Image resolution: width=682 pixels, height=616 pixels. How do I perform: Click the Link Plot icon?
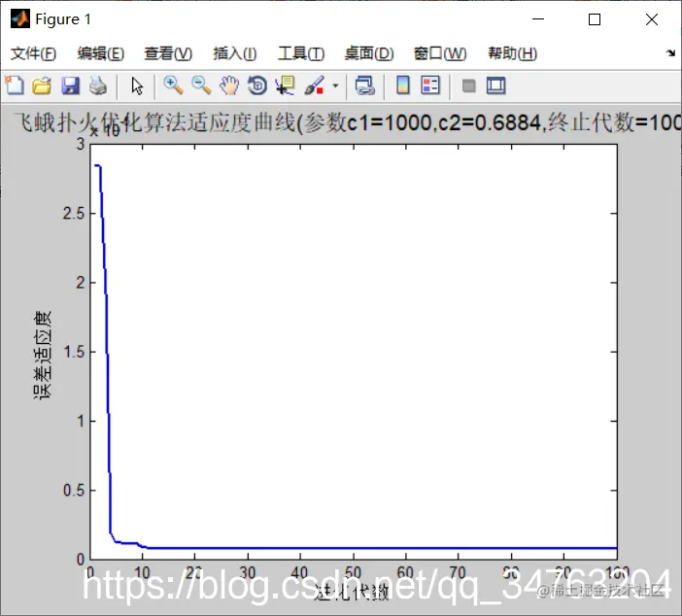click(x=364, y=86)
